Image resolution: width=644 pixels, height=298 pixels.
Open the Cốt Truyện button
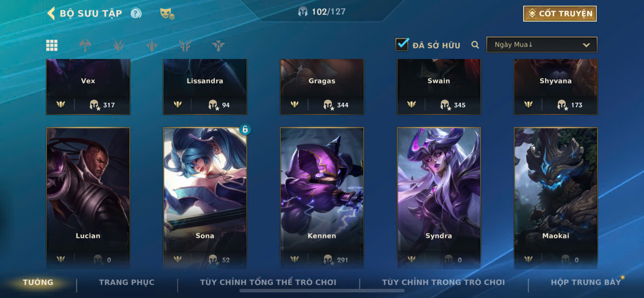pos(560,14)
